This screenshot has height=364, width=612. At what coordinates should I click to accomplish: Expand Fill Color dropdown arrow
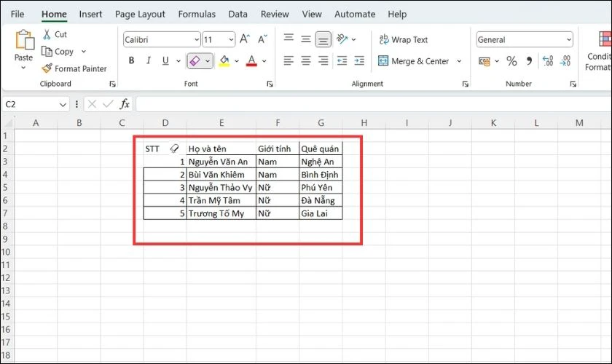[237, 61]
